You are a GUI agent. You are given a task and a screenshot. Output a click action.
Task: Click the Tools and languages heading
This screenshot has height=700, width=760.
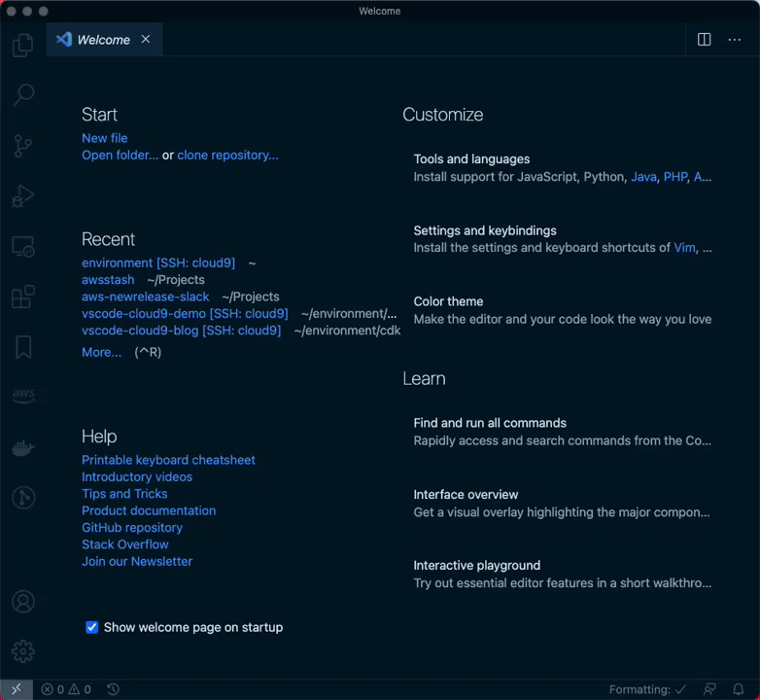click(x=471, y=159)
